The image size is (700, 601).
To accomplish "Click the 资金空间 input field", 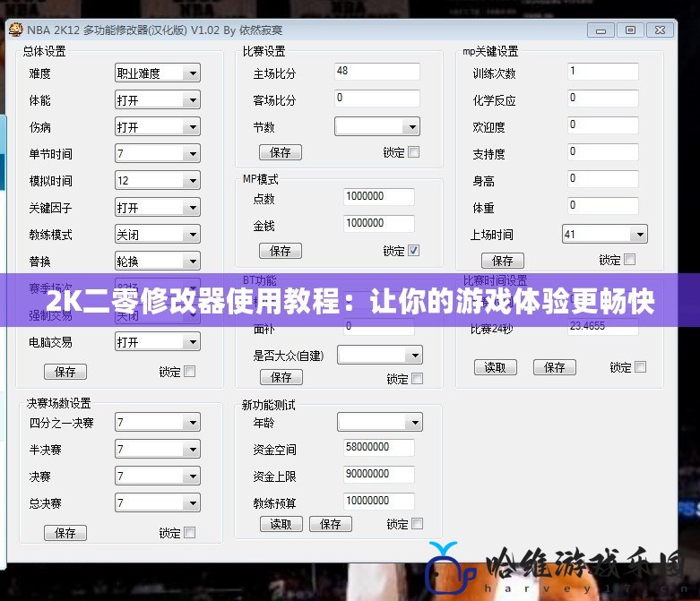I will [379, 448].
